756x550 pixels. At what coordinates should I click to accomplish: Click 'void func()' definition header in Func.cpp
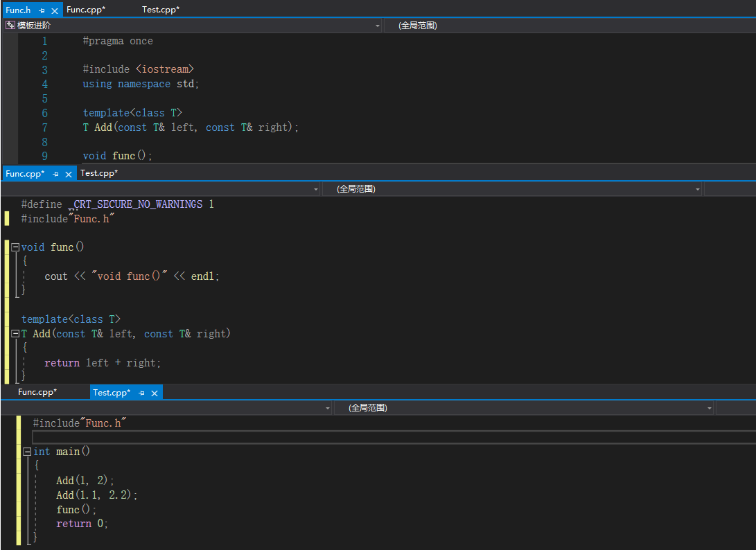coord(53,247)
